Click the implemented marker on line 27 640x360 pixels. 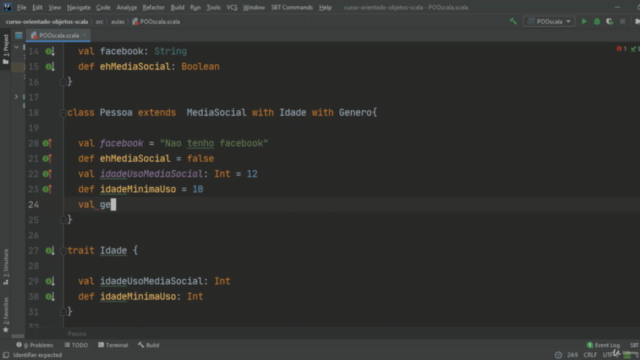50,251
